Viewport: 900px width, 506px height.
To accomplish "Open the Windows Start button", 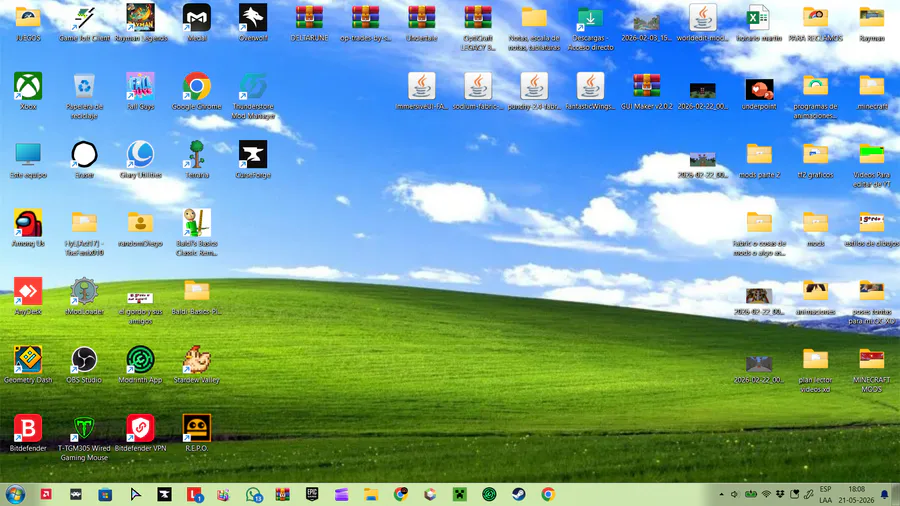I will (x=15, y=494).
